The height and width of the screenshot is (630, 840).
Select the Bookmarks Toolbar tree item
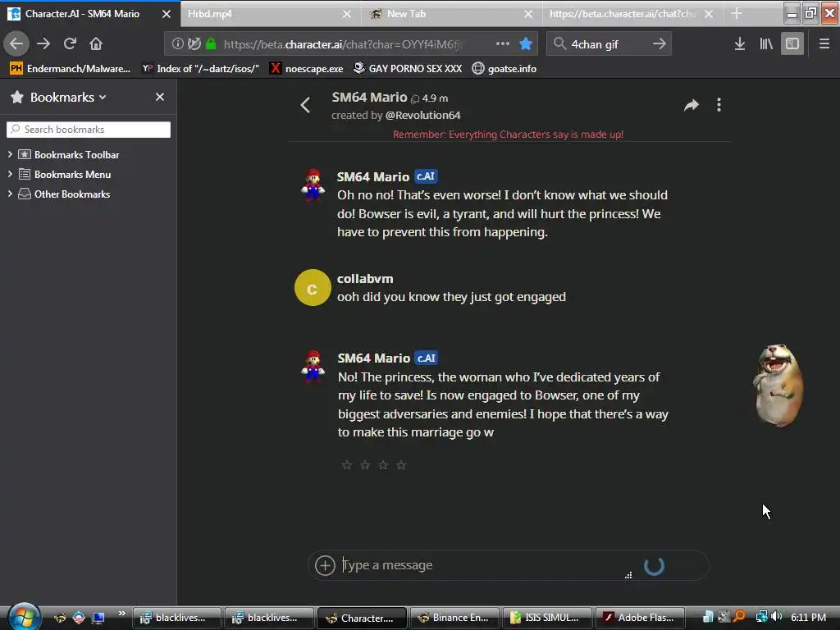(76, 155)
